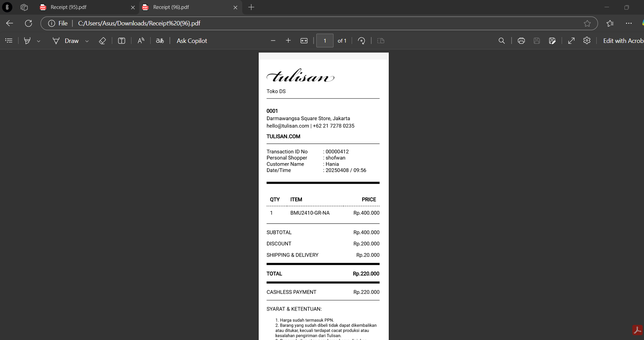
Task: Close the Receipt (96).pdf tab
Action: coord(235,7)
